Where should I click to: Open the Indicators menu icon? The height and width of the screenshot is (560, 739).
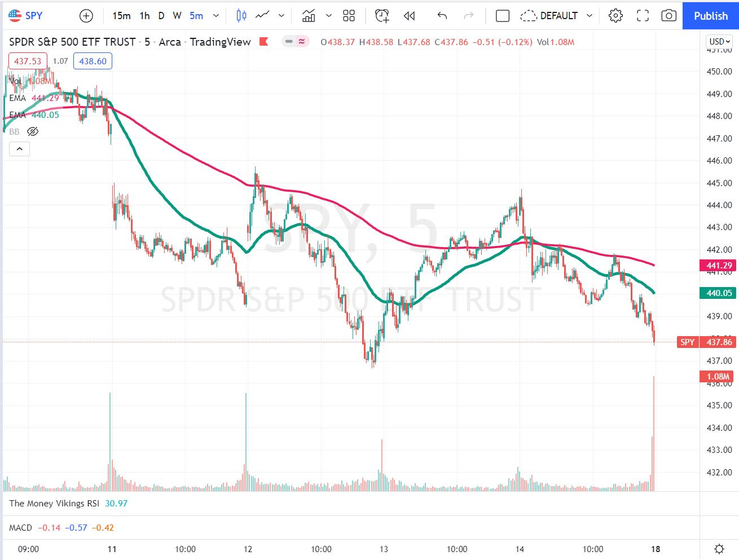[x=309, y=16]
